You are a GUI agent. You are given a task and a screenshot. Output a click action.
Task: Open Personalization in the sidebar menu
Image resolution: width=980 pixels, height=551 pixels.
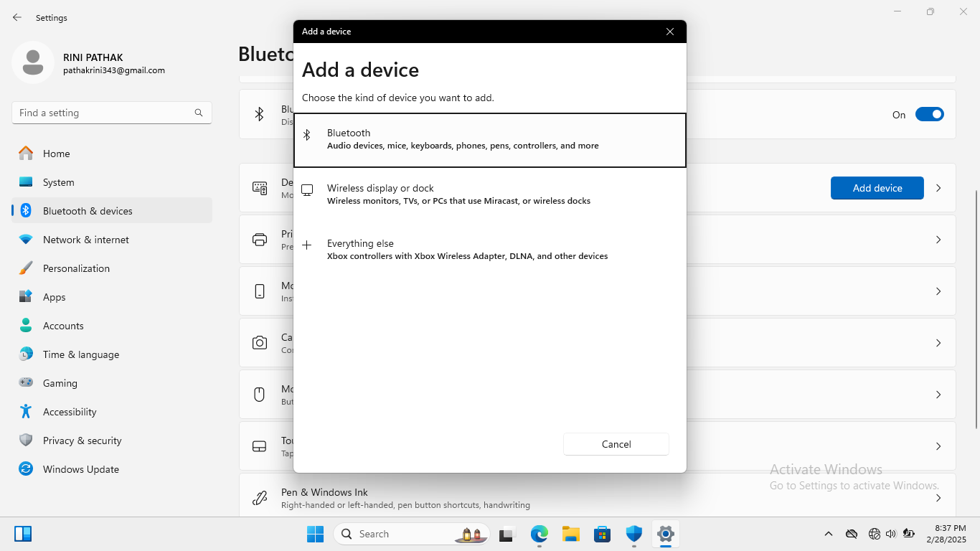pos(76,268)
